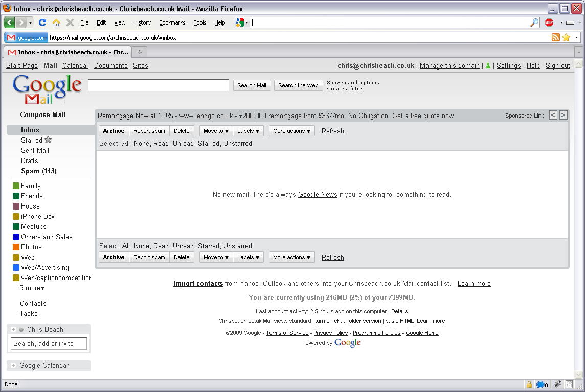Click the spider icon in status bar

tap(557, 384)
